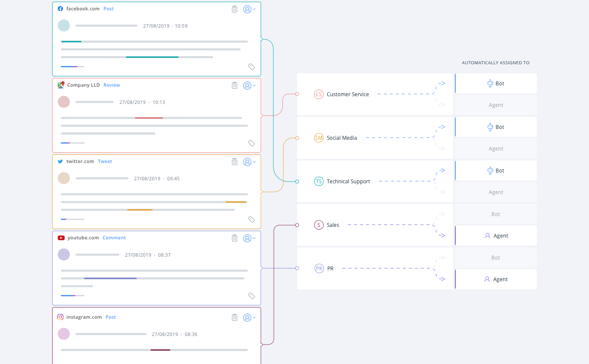This screenshot has height=364, width=589.
Task: Click the Tweet link on the twitter.com card
Action: tap(105, 161)
